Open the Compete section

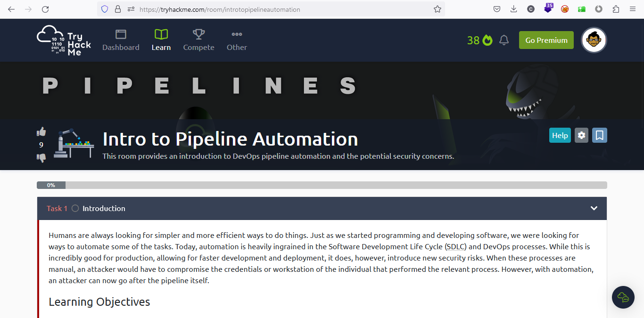(198, 40)
